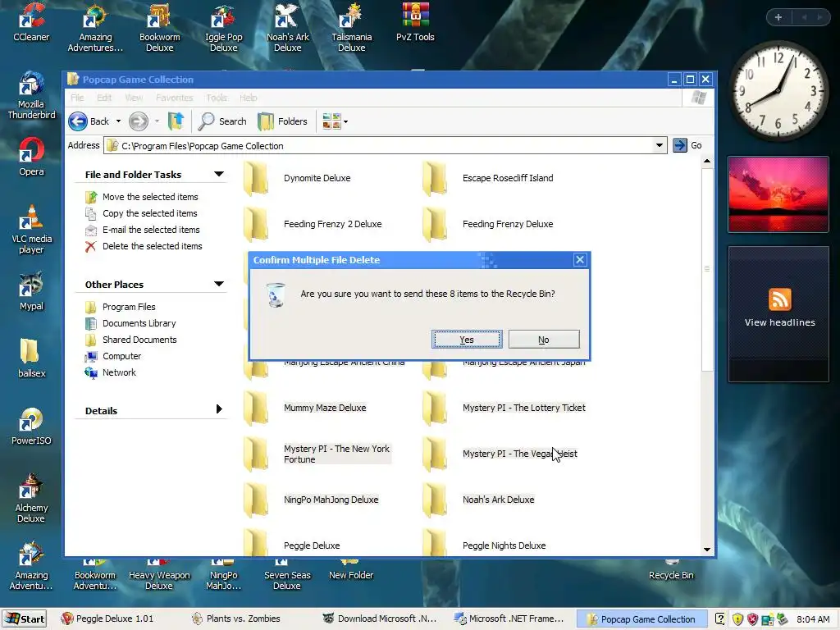Click Copy the selected items link

click(149, 213)
